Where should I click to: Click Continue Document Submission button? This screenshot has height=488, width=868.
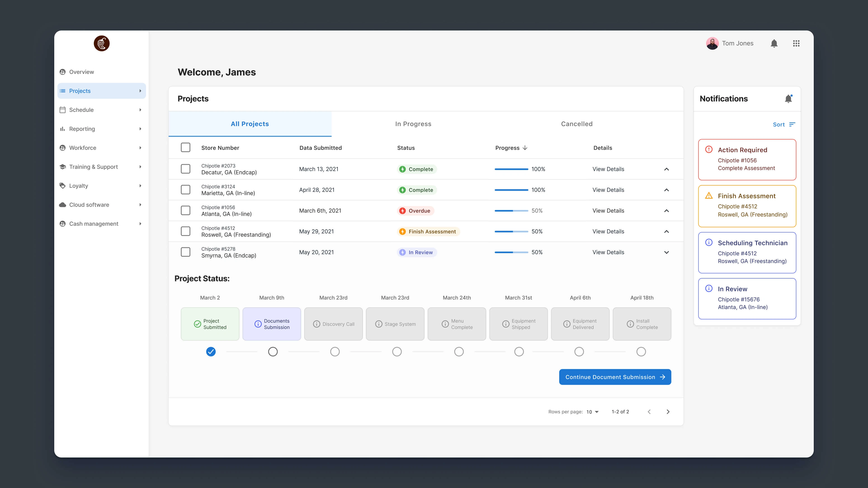click(x=615, y=377)
